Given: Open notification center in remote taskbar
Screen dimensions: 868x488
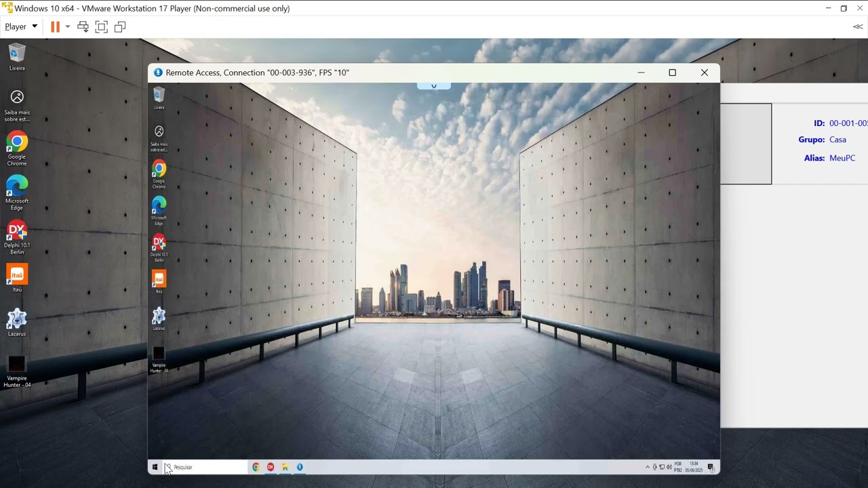Looking at the screenshot, I should (x=711, y=467).
